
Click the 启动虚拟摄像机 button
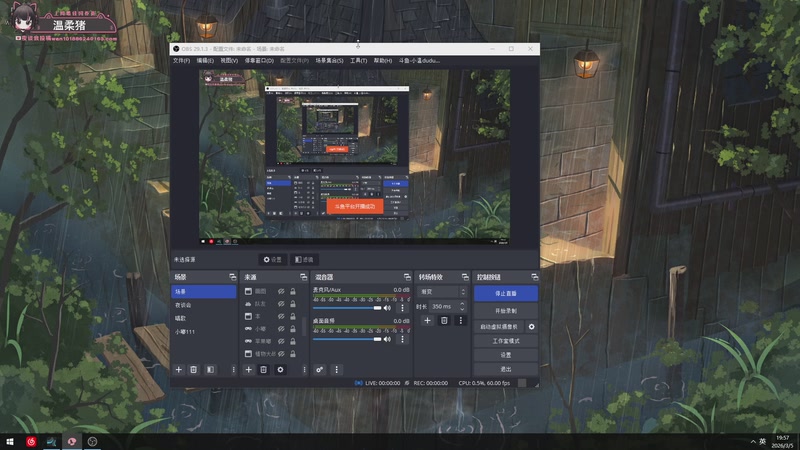click(x=498, y=327)
